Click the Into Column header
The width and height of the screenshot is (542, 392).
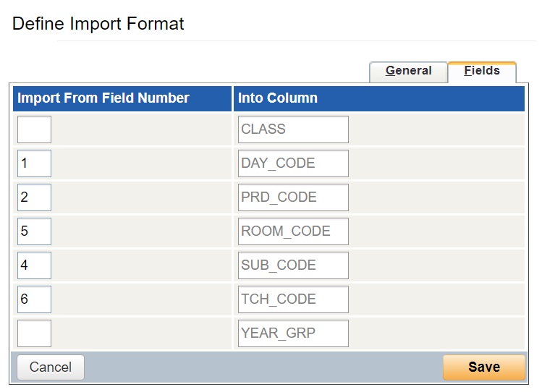[x=278, y=98]
